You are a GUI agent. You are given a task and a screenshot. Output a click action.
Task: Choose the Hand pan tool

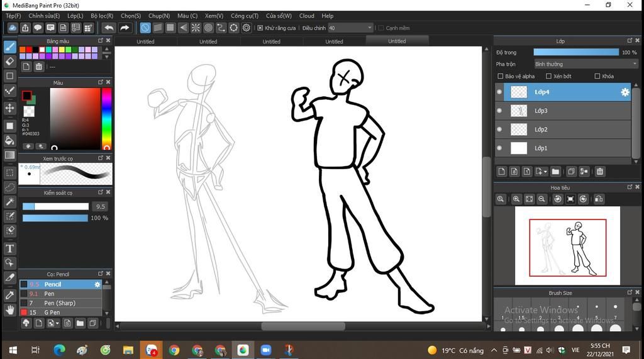pyautogui.click(x=10, y=310)
